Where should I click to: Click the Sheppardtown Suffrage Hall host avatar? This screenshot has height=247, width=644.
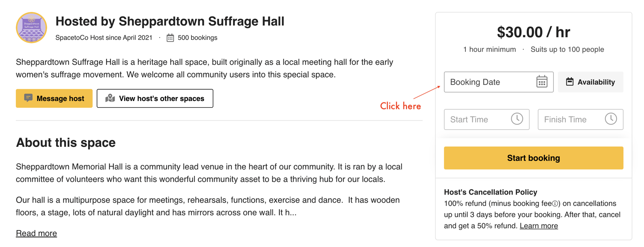(31, 27)
